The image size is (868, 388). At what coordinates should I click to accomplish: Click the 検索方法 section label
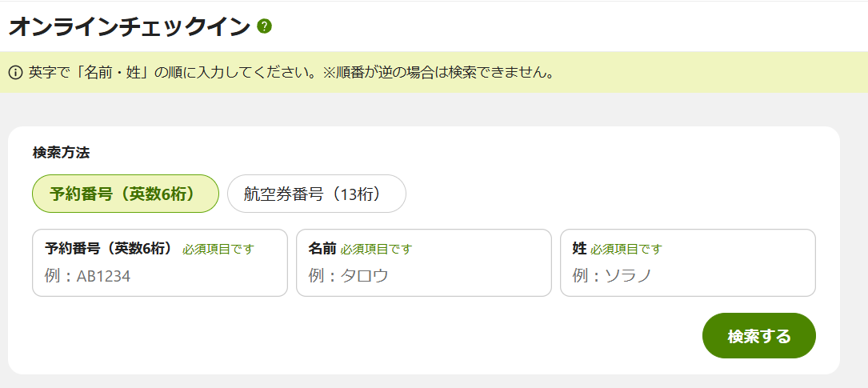[61, 153]
